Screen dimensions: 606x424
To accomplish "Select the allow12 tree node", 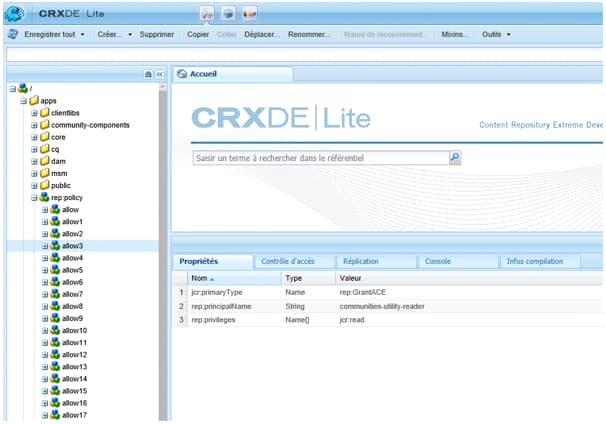I will [x=74, y=354].
